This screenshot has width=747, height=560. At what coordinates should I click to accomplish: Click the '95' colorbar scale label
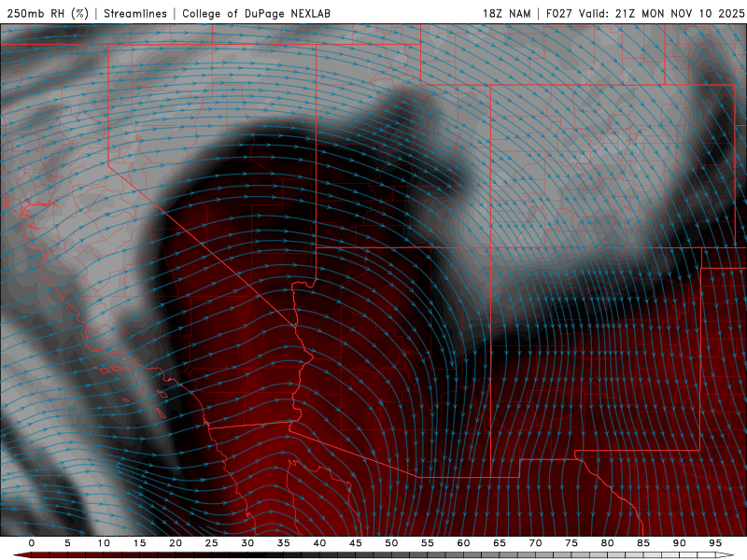point(715,543)
